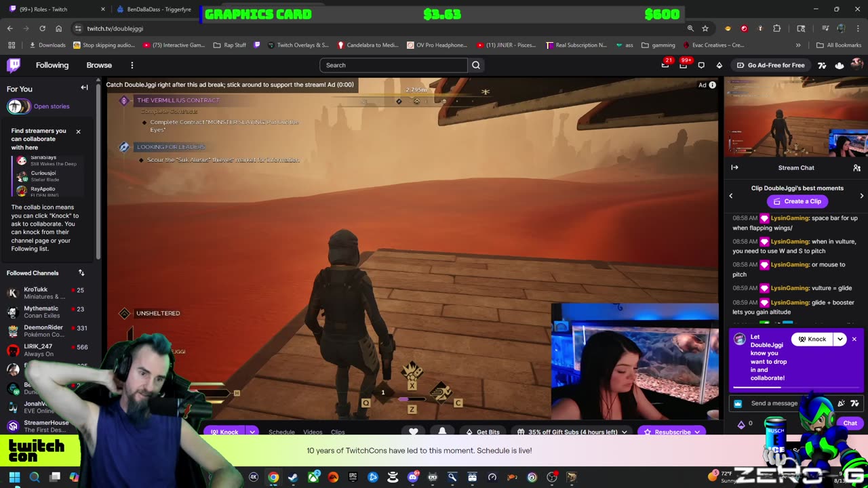Open the Twitch search magnifier button
The image size is (868, 488).
click(476, 65)
